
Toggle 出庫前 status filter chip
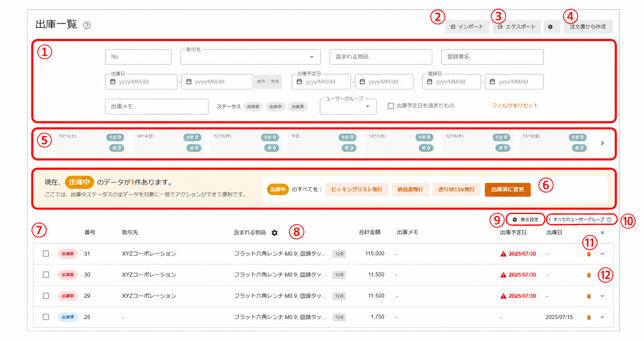pos(253,107)
